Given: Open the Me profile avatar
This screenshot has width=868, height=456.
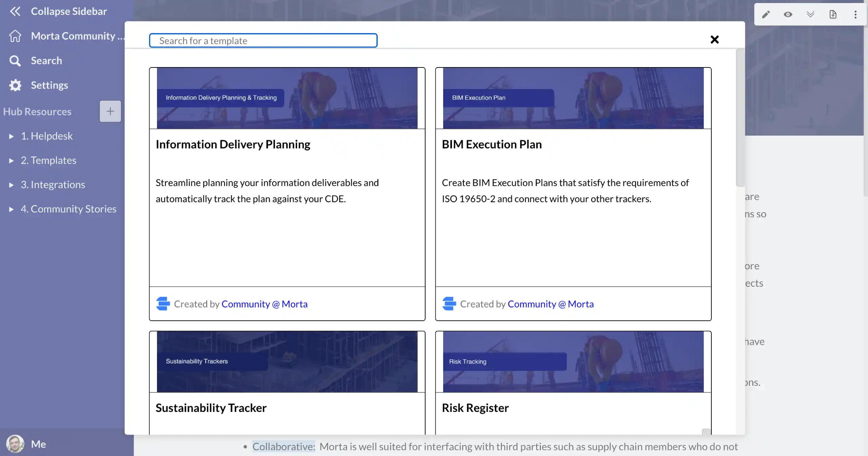Looking at the screenshot, I should coord(15,444).
